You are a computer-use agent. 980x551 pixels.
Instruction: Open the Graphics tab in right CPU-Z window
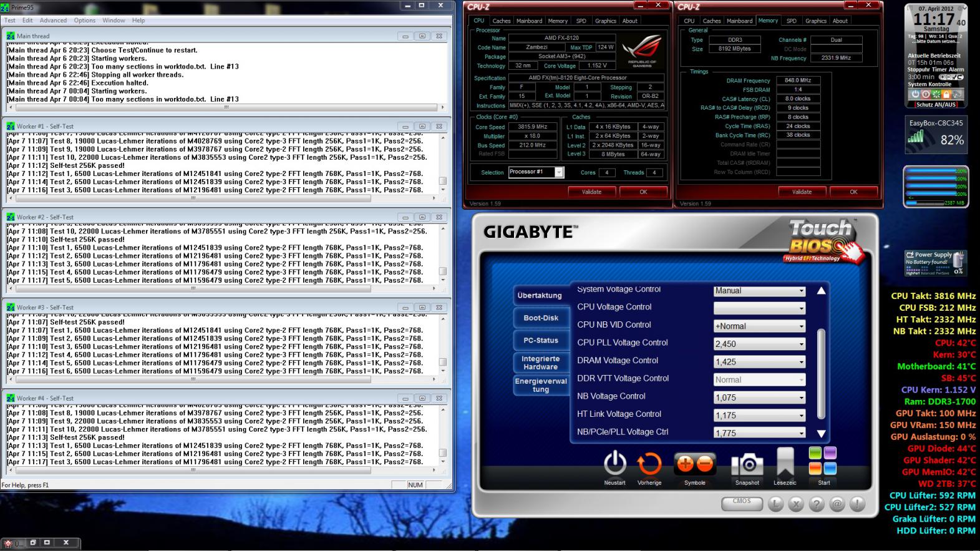pyautogui.click(x=815, y=21)
